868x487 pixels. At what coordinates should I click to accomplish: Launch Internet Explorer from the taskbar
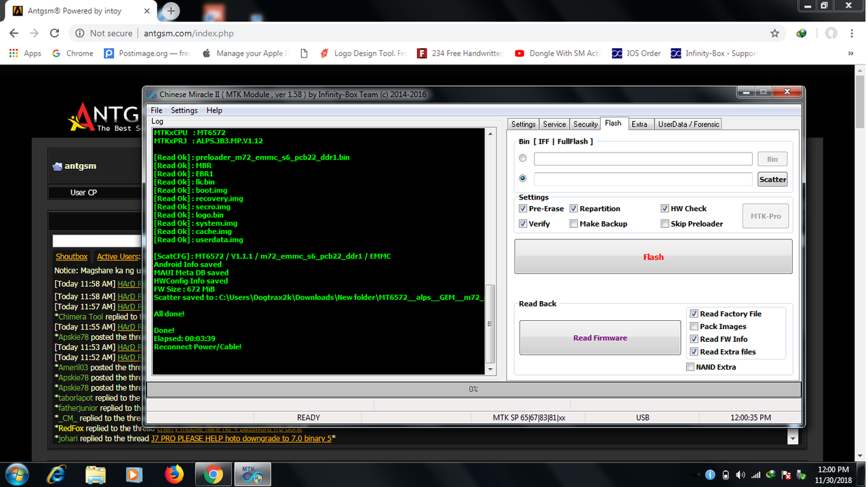[56, 474]
